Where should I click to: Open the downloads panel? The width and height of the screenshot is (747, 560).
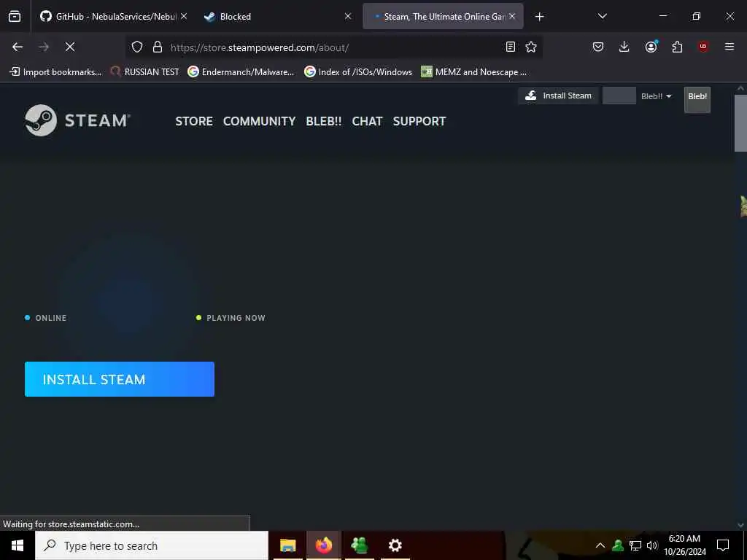(624, 47)
